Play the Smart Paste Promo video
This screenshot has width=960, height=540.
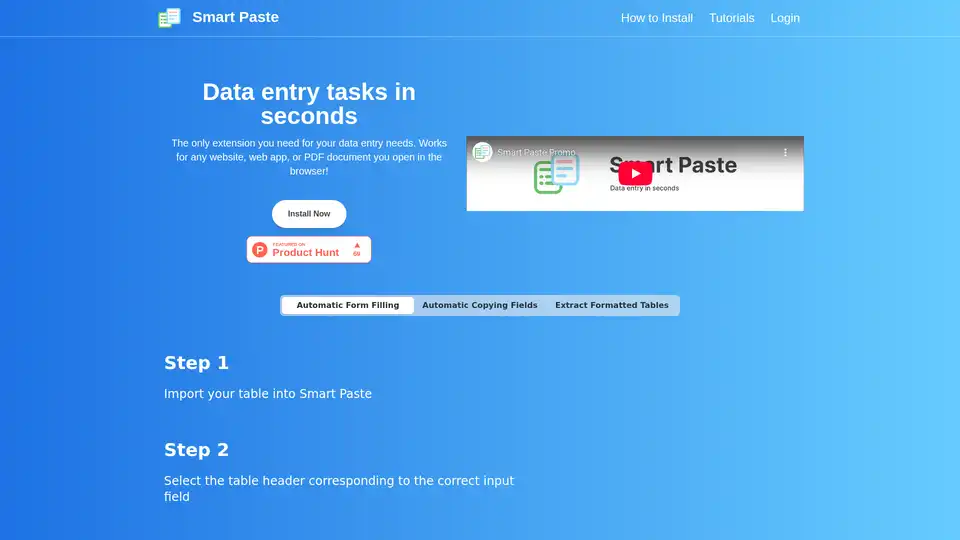pyautogui.click(x=635, y=173)
